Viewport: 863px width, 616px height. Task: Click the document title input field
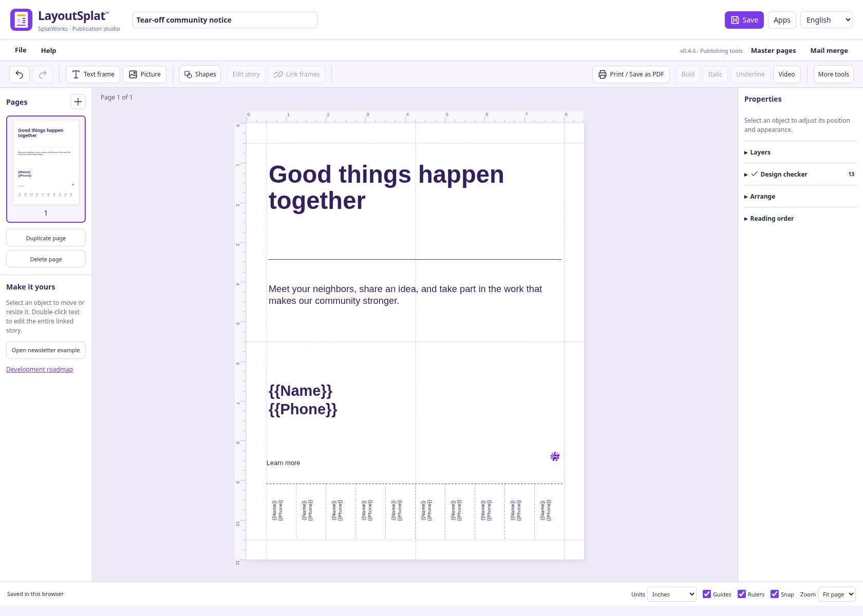tap(224, 20)
